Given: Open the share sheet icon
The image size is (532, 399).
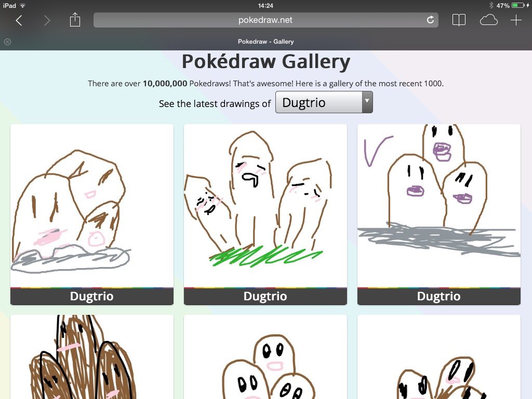Looking at the screenshot, I should coord(75,20).
